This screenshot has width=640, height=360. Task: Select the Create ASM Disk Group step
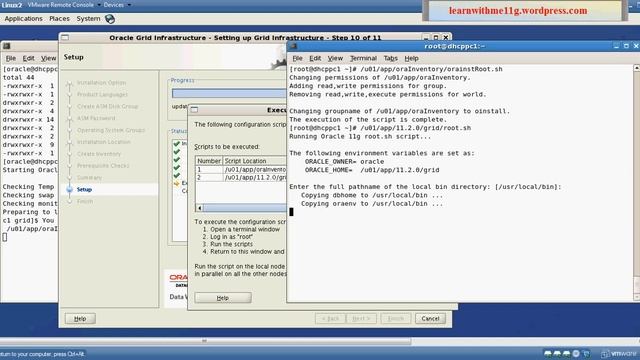pyautogui.click(x=107, y=106)
